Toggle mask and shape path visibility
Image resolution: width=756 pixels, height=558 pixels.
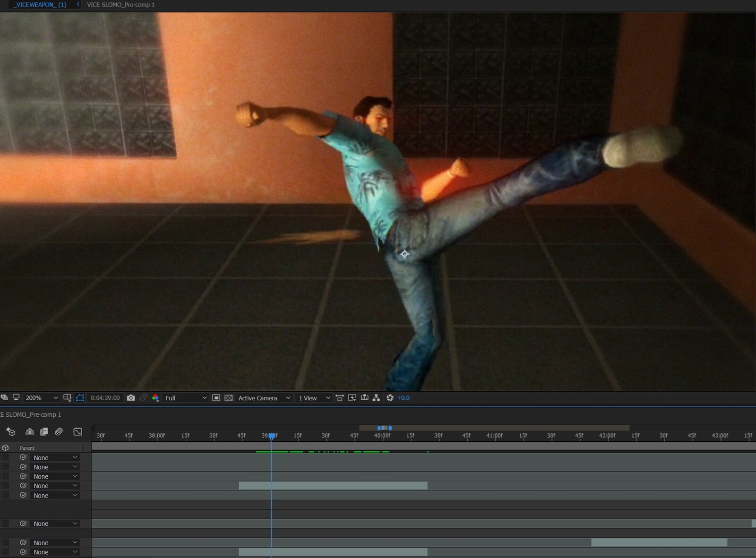click(x=80, y=398)
